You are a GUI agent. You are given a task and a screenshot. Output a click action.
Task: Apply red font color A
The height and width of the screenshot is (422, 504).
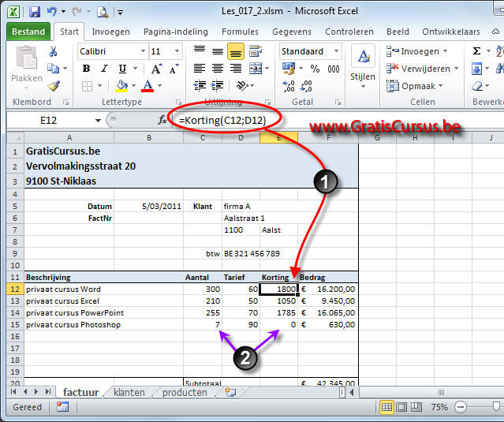pos(147,86)
